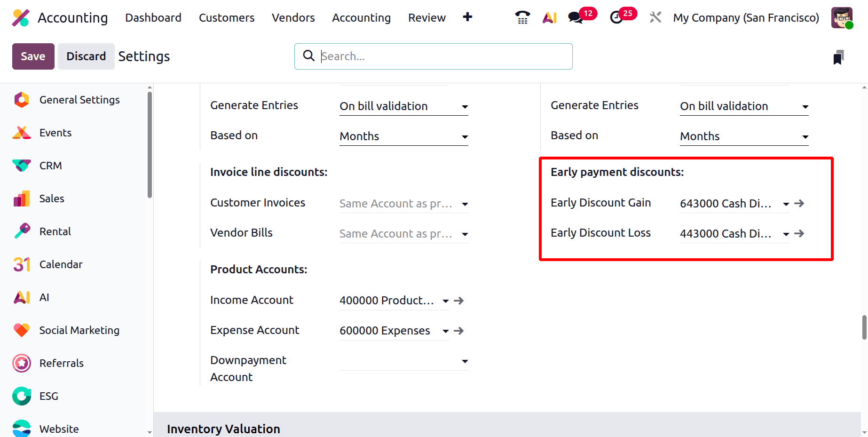Open the Downpayment Account dropdown
Image resolution: width=868 pixels, height=437 pixels.
pyautogui.click(x=465, y=361)
